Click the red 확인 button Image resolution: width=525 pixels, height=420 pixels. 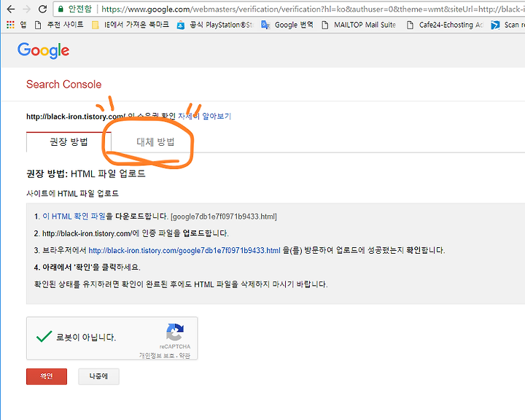(x=47, y=376)
